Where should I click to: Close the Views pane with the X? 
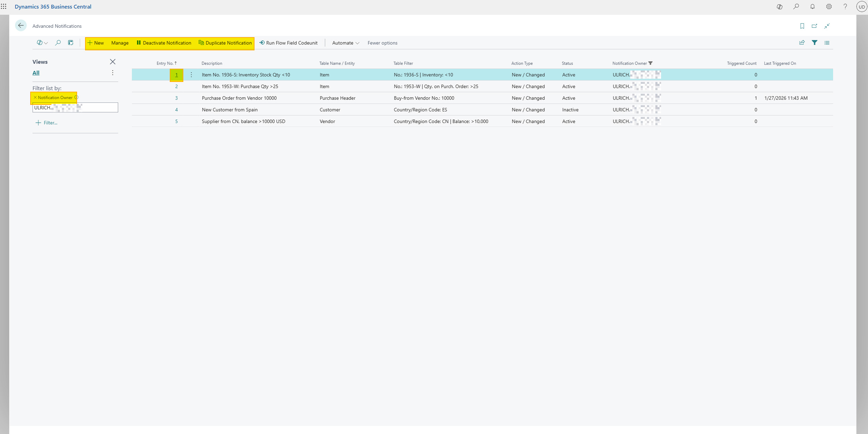[x=112, y=61]
